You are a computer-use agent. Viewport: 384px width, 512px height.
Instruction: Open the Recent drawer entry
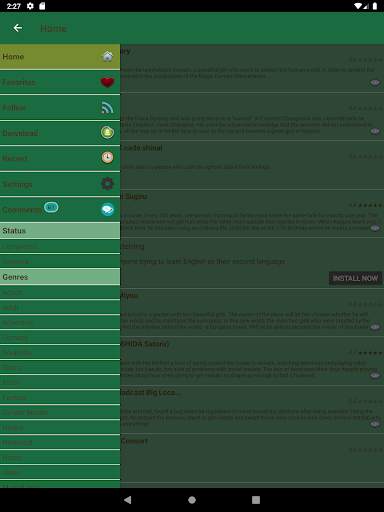click(60, 158)
